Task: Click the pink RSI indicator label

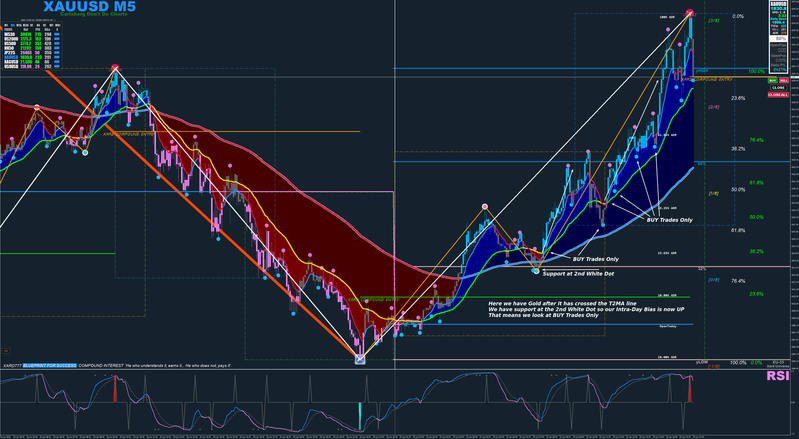Action: 778,376
